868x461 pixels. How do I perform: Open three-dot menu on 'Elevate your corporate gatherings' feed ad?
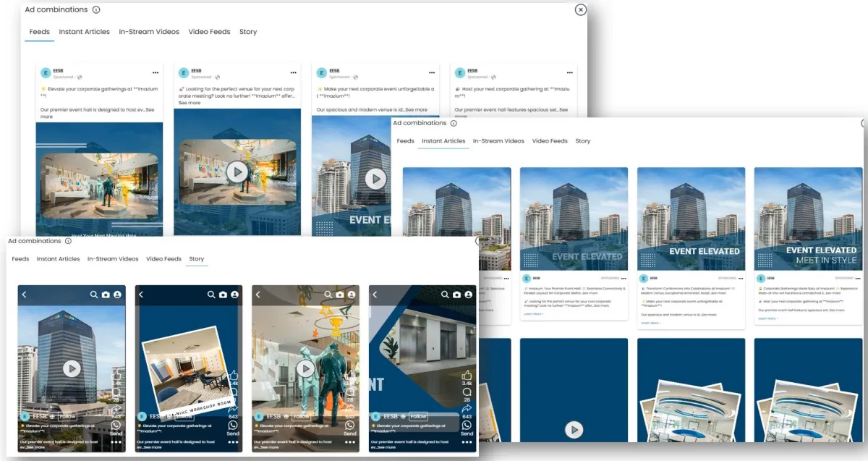click(x=155, y=73)
